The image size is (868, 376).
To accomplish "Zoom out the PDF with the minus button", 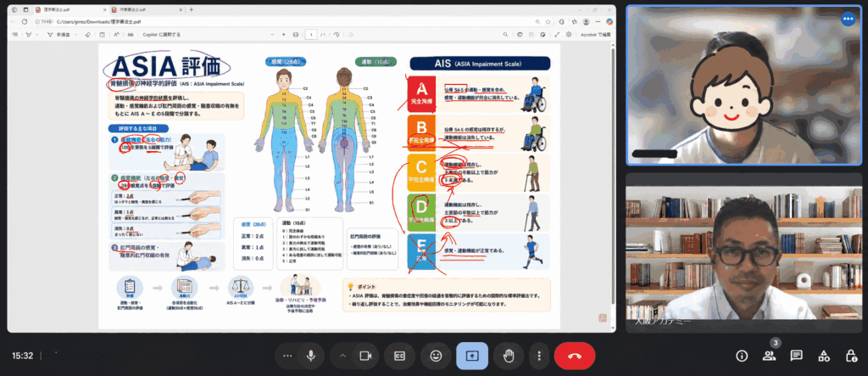I will pyautogui.click(x=272, y=35).
